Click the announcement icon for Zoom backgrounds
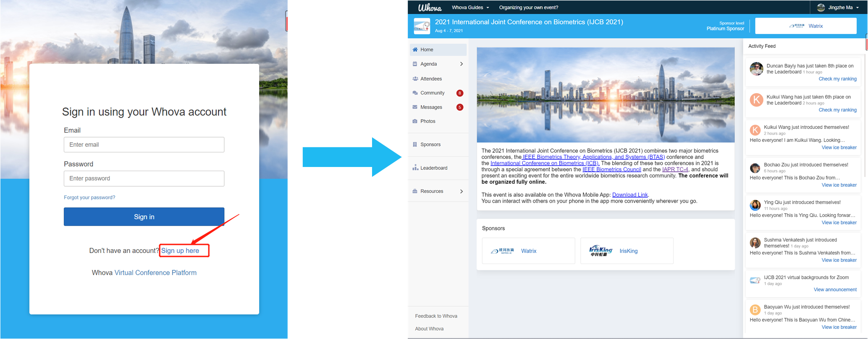Viewport: 868px width, 339px height. pos(755,280)
